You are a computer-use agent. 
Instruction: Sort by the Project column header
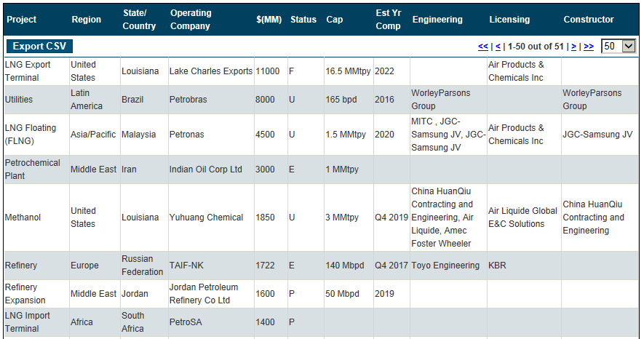pyautogui.click(x=21, y=20)
